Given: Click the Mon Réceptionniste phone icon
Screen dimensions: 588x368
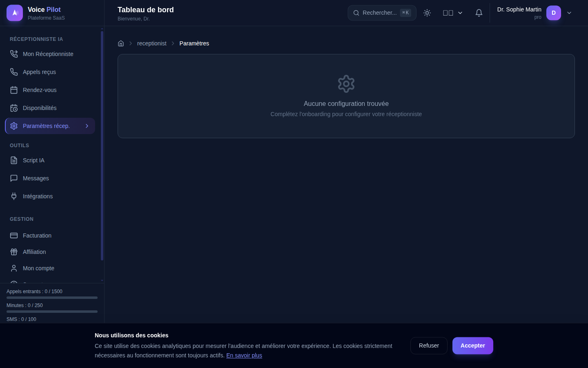Looking at the screenshot, I should pyautogui.click(x=14, y=54).
